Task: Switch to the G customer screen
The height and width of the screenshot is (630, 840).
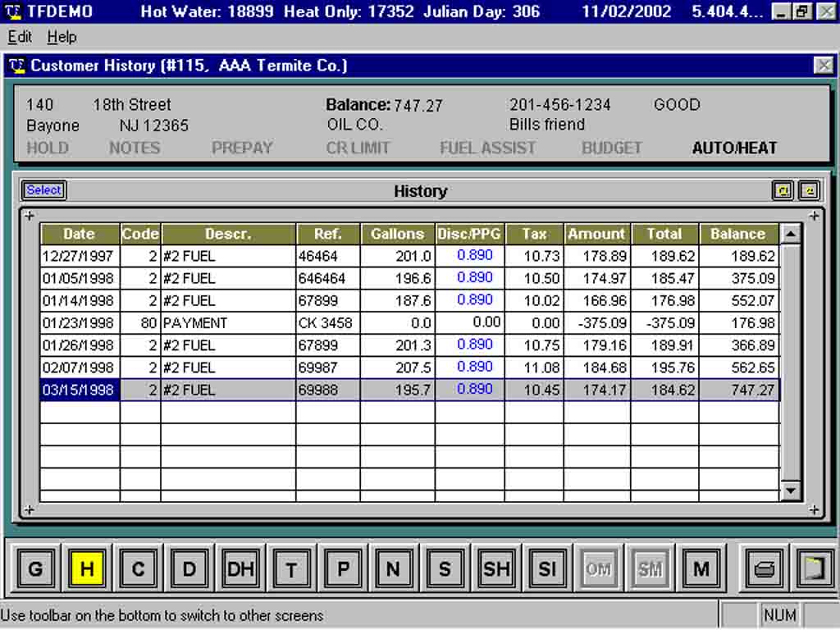Action: click(35, 567)
